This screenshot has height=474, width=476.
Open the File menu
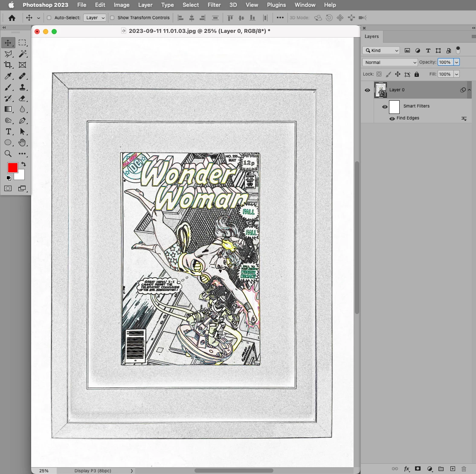pos(81,5)
